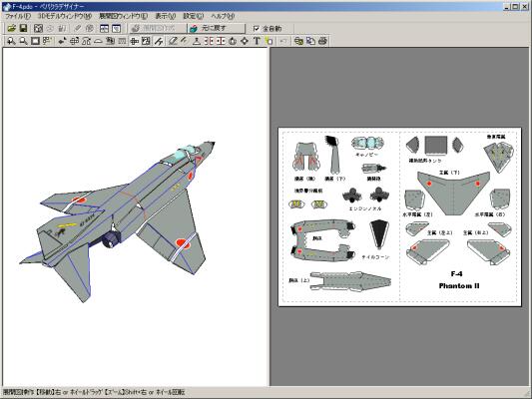Select the rotate-part tool icon
The width and height of the screenshot is (532, 399).
74,41
